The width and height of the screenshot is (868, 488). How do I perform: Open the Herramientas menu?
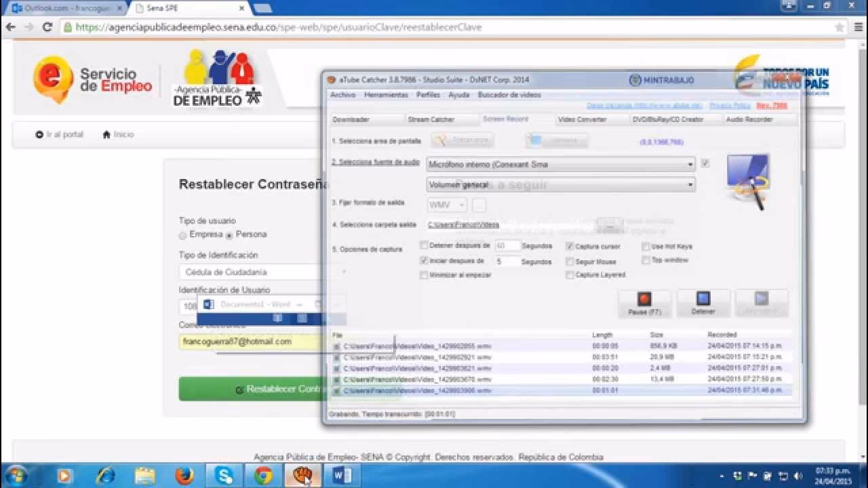[386, 95]
